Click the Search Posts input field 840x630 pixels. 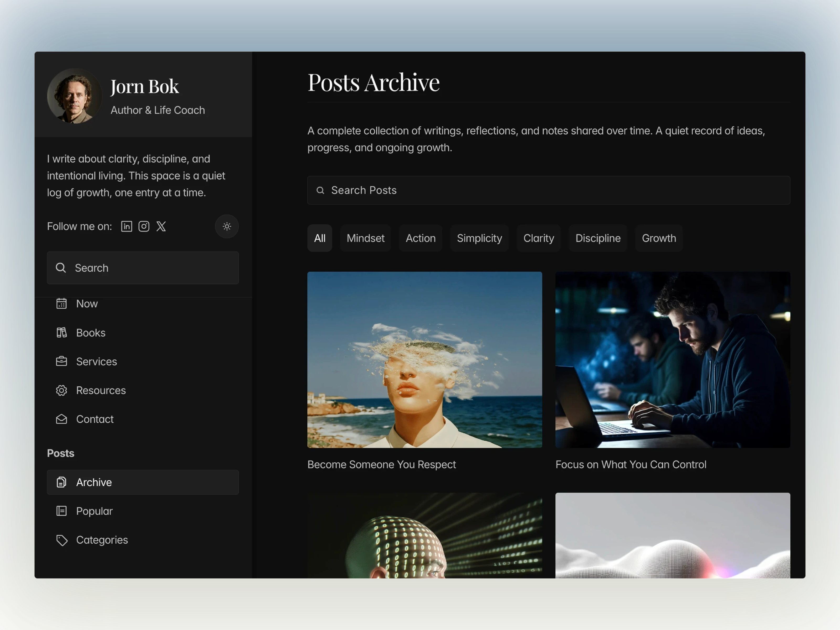[549, 190]
